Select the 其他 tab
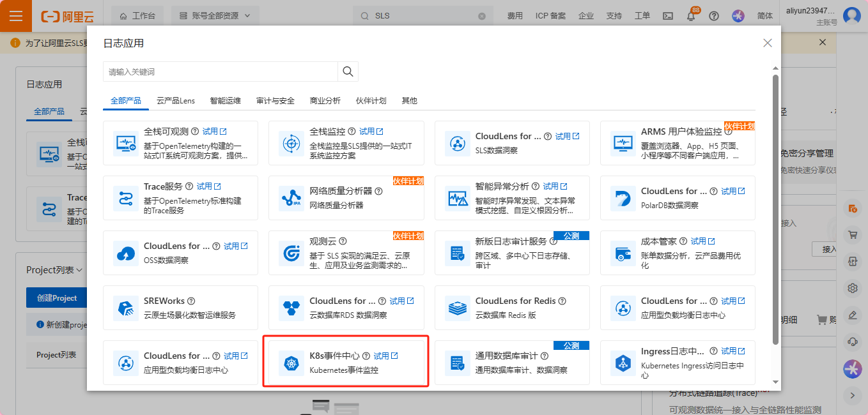 point(409,101)
